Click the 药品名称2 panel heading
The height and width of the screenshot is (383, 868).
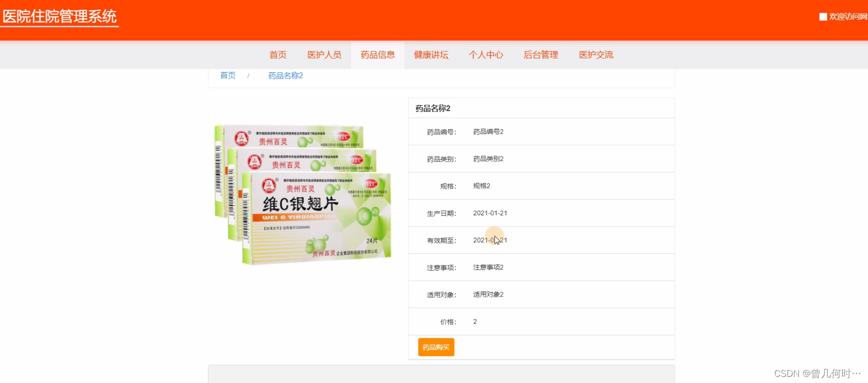coord(432,108)
